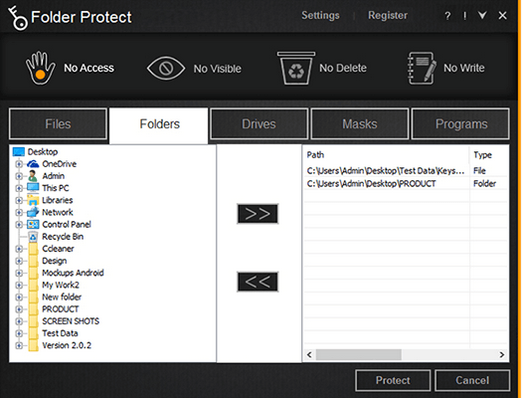
Task: Click the OneDrive cloud icon
Action: [33, 164]
